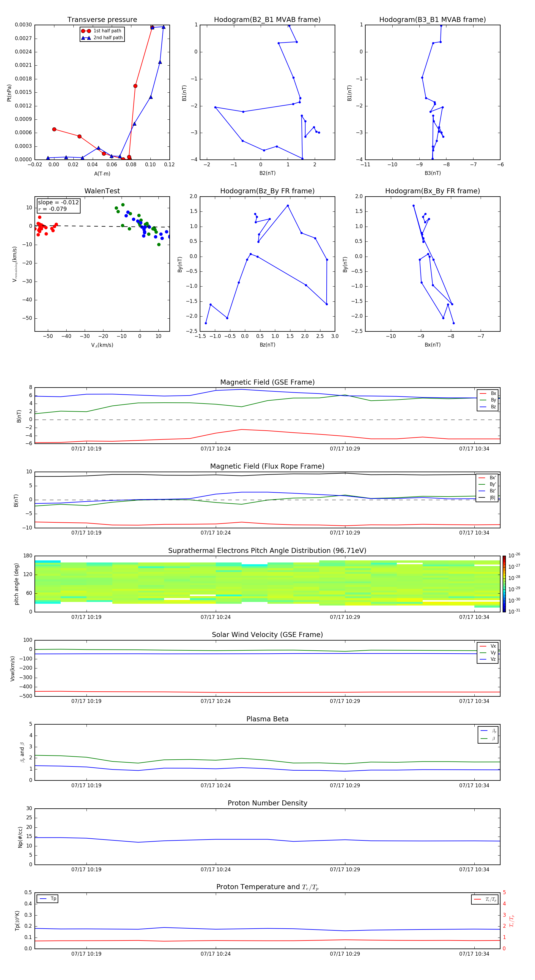The width and height of the screenshot is (535, 980).
Task: Click the "B2(nT)" x-axis label
Action: coord(267,173)
